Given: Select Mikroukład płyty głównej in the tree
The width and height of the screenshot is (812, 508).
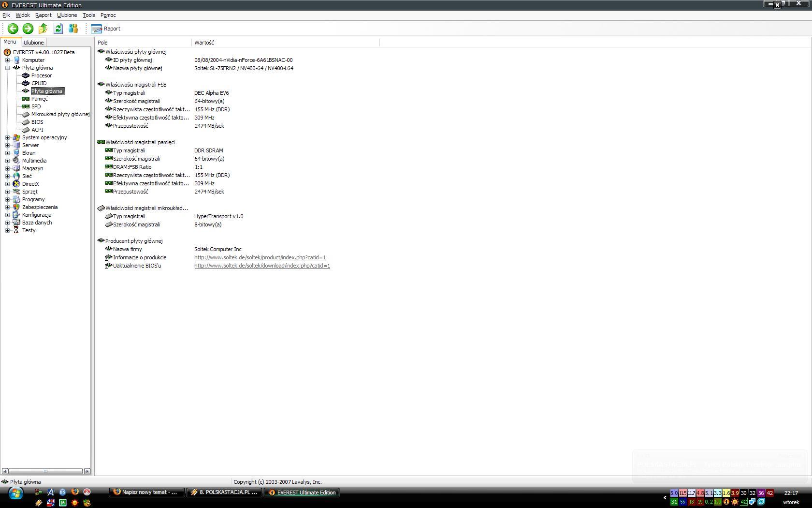Looking at the screenshot, I should click(x=60, y=114).
